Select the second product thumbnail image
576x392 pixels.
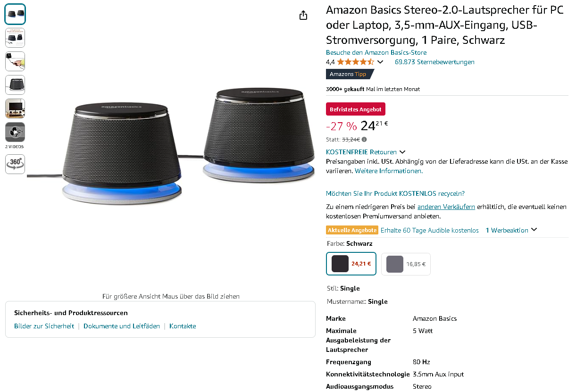click(15, 38)
